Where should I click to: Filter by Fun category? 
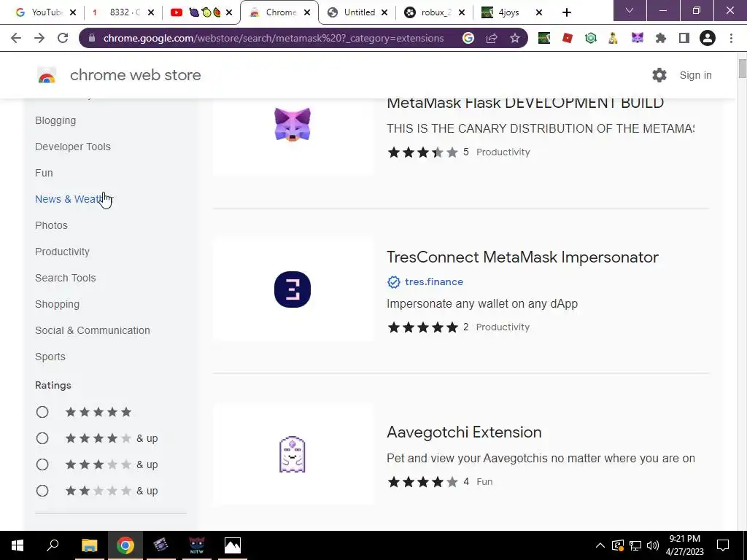pyautogui.click(x=44, y=173)
